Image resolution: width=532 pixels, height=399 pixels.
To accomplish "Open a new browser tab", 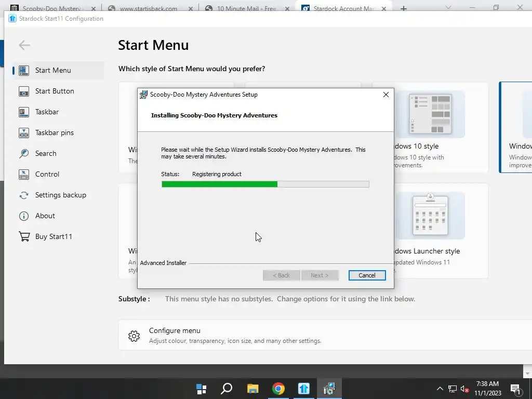I will (403, 8).
